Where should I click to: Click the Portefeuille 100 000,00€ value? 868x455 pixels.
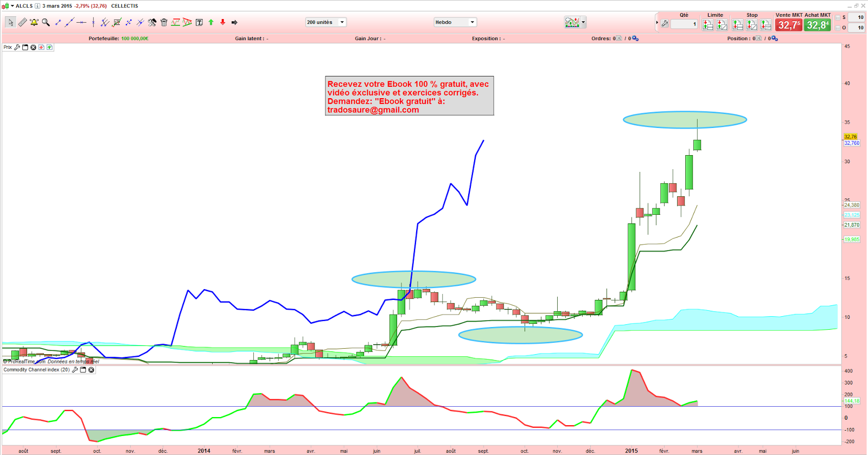(135, 39)
